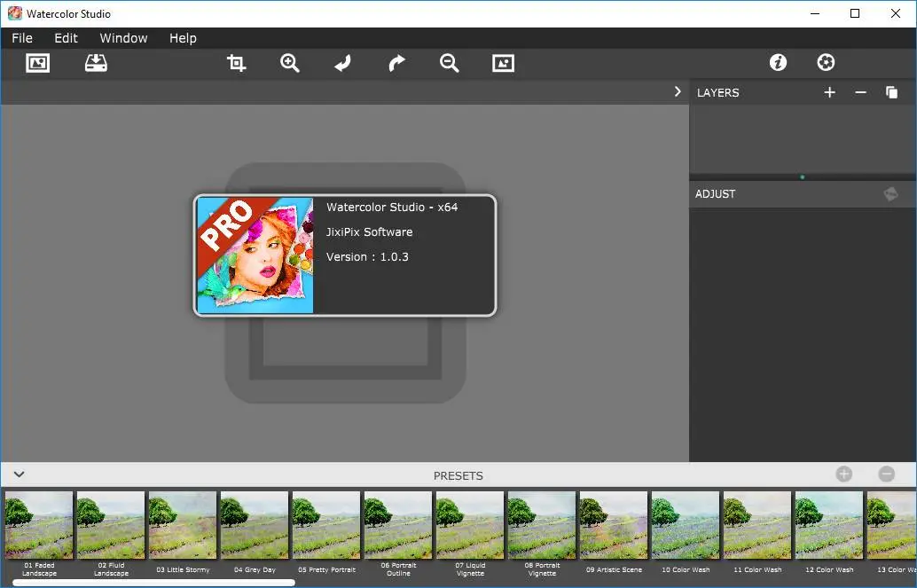This screenshot has width=917, height=588.
Task: Open the Edit menu
Action: click(67, 38)
